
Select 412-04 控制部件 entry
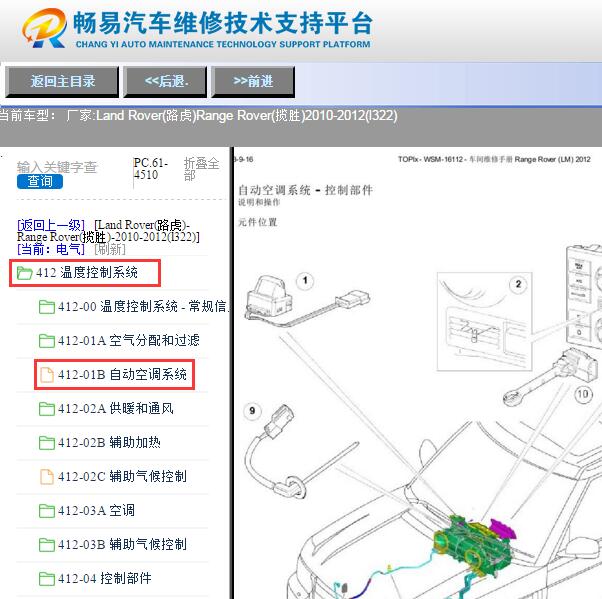point(105,578)
